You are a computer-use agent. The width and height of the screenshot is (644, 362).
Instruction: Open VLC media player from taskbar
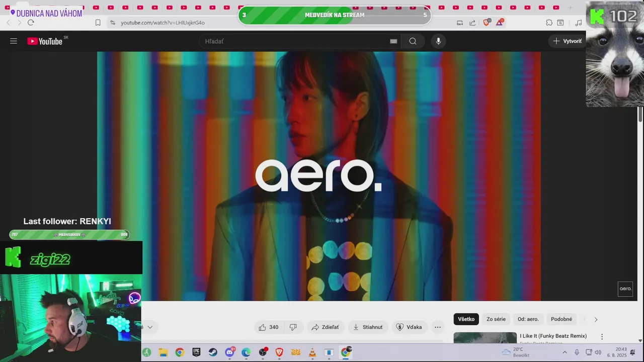312,352
